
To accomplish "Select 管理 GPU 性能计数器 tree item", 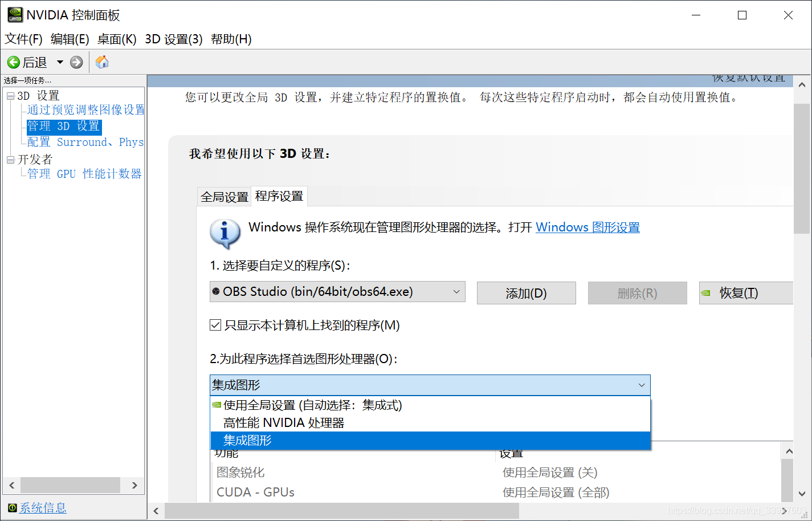I will (84, 174).
